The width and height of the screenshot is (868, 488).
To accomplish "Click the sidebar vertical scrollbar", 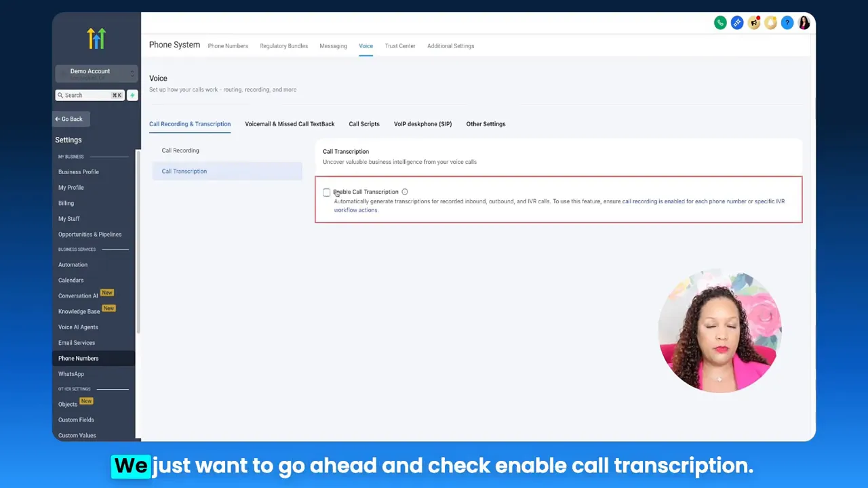I will coord(139,241).
